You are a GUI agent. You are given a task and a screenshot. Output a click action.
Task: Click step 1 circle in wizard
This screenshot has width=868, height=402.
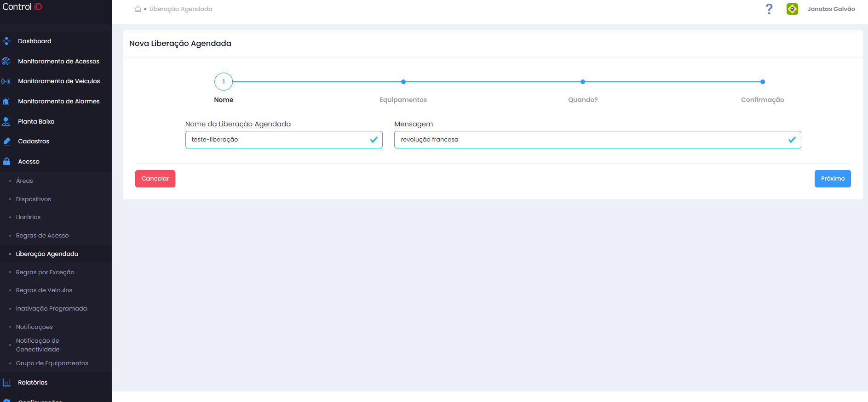click(224, 82)
